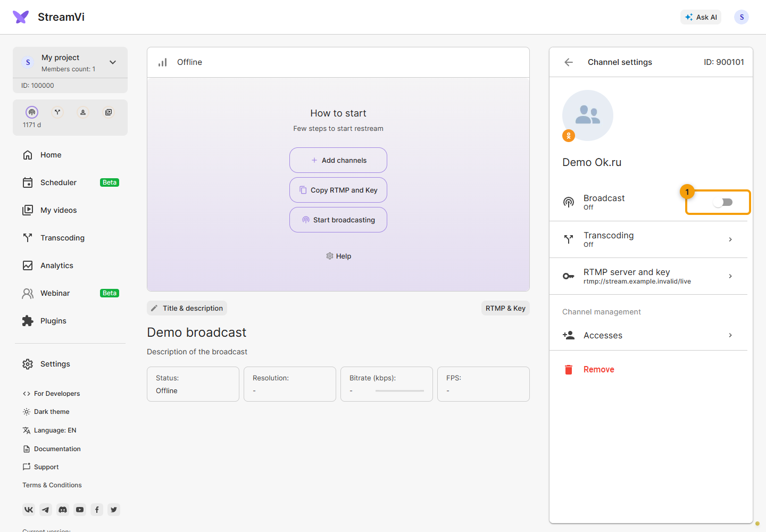Switch to Dark theme
This screenshot has height=532, width=766.
pyautogui.click(x=46, y=412)
